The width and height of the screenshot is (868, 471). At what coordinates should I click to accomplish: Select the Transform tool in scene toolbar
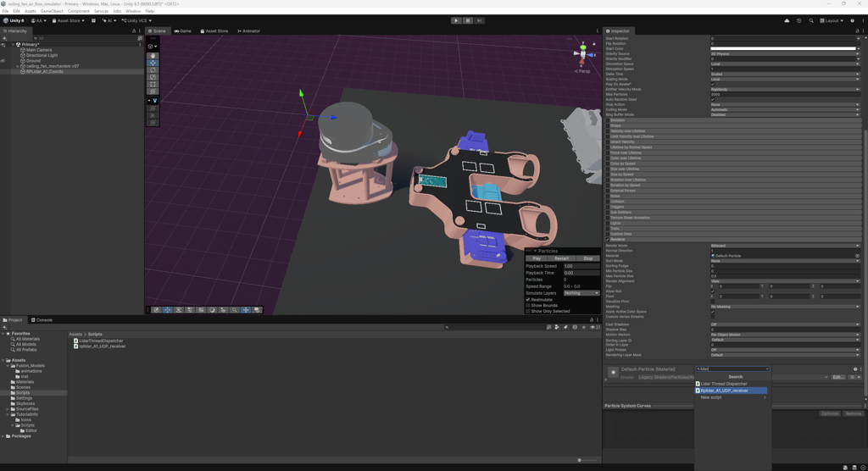[153, 91]
